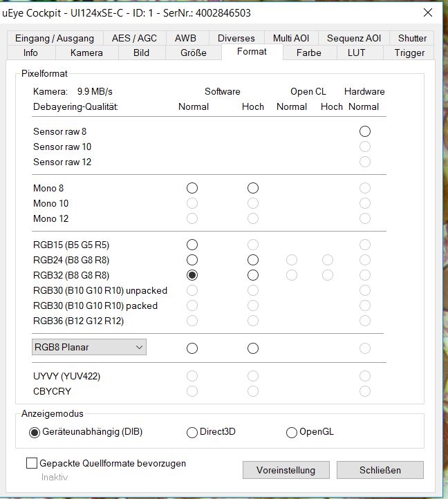Viewport: 448px width, 499px height.
Task: Open the Sequenz AOI tab
Action: pos(353,38)
